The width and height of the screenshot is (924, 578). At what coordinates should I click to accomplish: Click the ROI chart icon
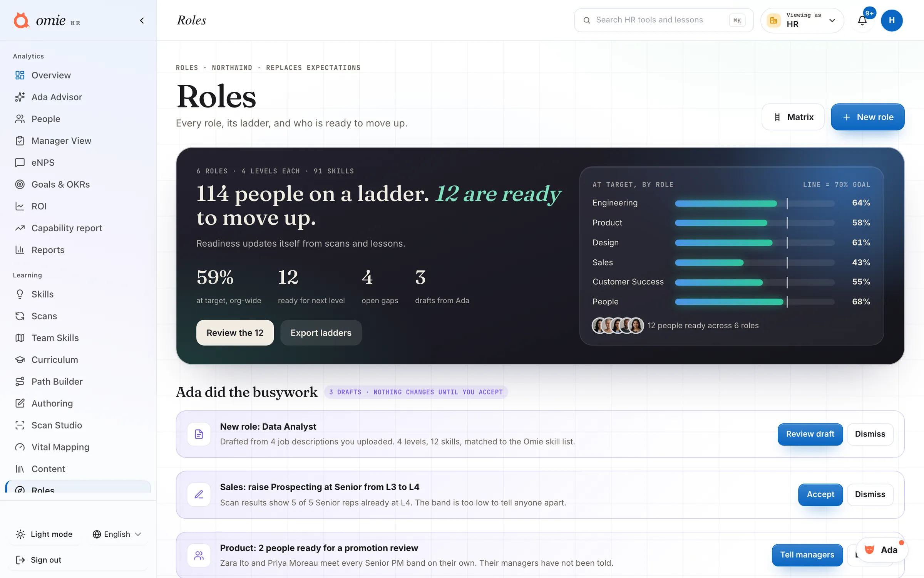(20, 206)
